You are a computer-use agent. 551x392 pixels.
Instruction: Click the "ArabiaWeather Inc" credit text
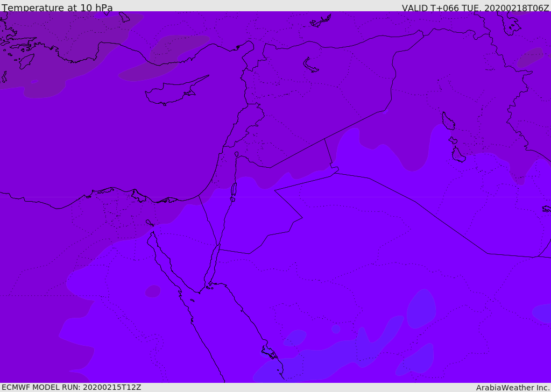click(x=513, y=388)
